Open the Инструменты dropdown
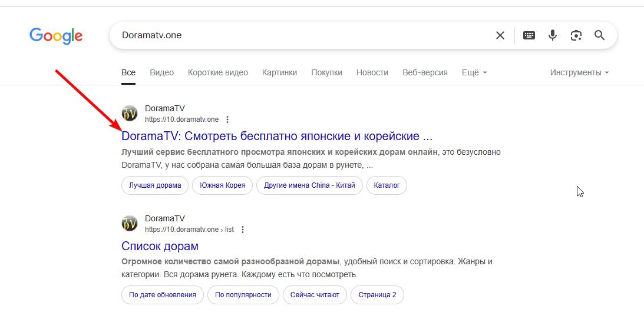644x319 pixels. click(579, 72)
